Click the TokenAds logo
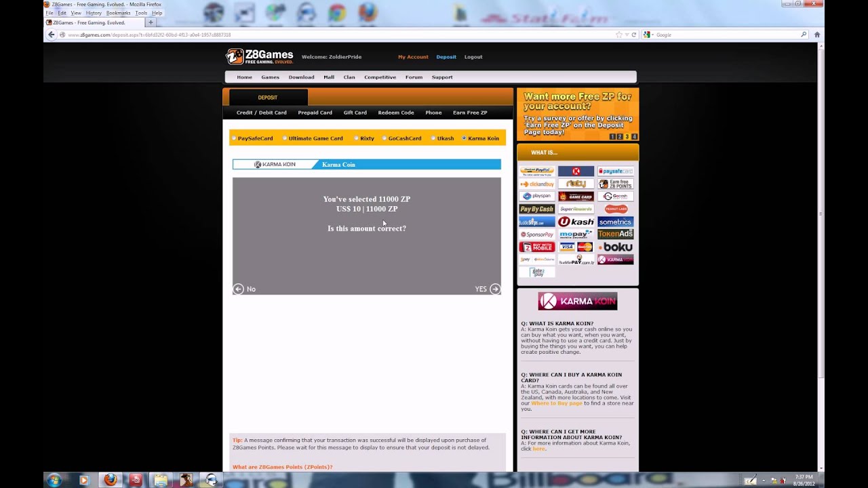This screenshot has width=868, height=488. pos(616,234)
